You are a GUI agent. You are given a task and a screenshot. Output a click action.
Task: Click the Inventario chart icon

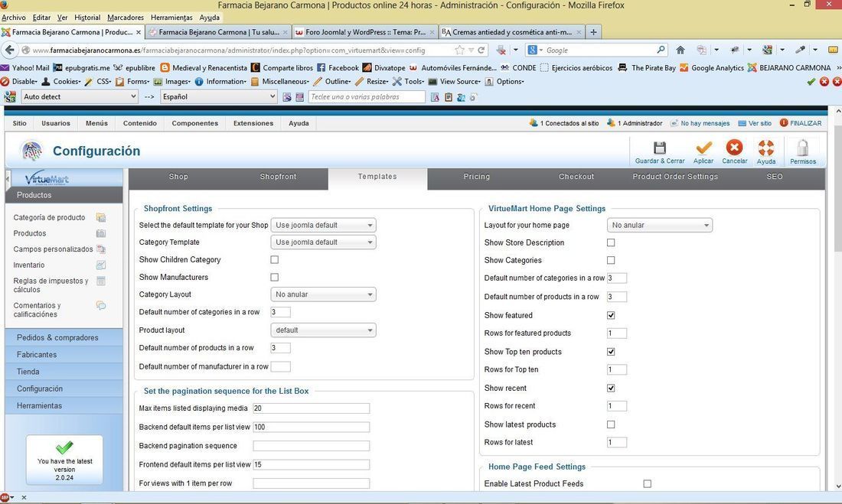pyautogui.click(x=101, y=265)
